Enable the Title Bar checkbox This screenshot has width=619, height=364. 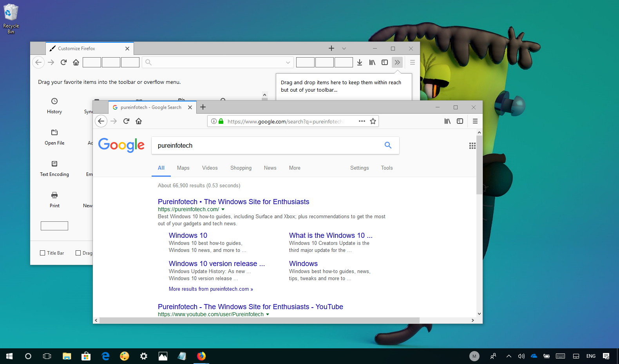(43, 253)
